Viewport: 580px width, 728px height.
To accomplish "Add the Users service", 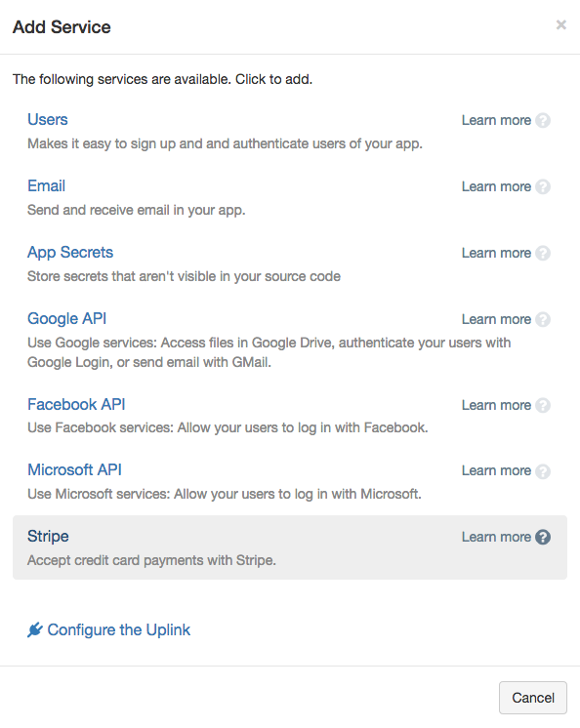I will click(x=48, y=119).
